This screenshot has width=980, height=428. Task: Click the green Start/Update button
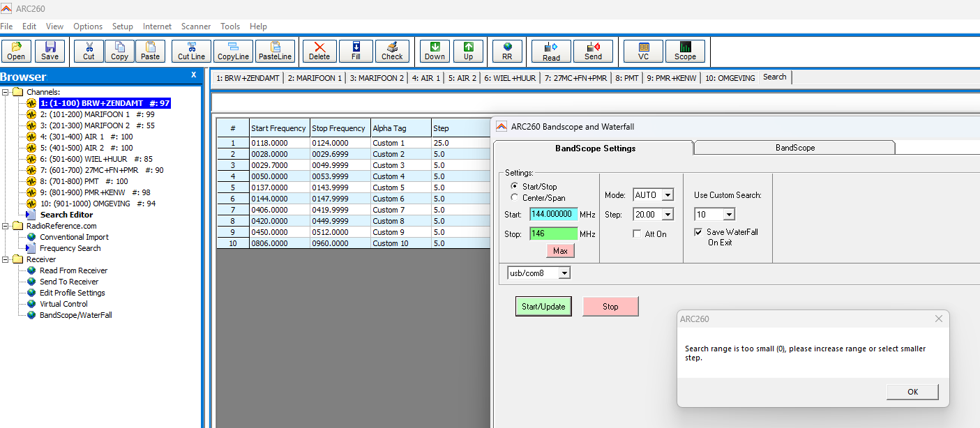point(543,307)
